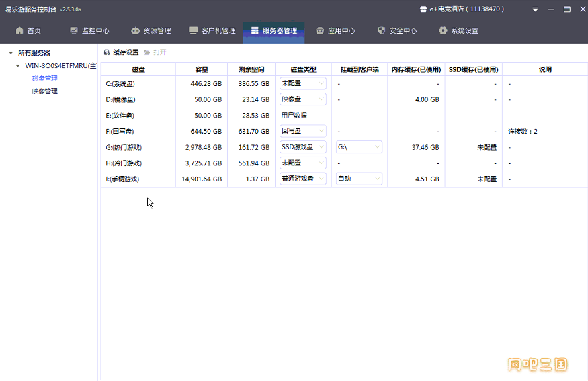588x381 pixels.
Task: Click the 1.37 GB free space value
Action: 257,179
